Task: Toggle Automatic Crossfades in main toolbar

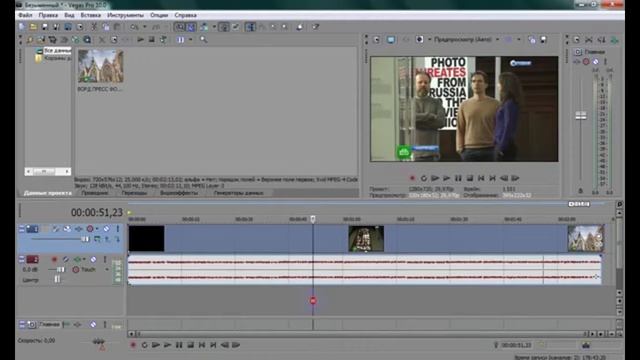Action: pos(191,27)
